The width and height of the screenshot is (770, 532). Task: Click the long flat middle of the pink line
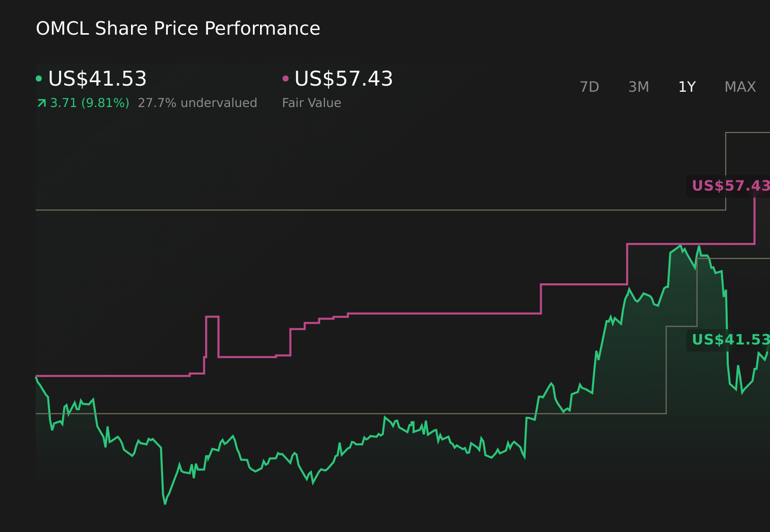[x=444, y=313]
